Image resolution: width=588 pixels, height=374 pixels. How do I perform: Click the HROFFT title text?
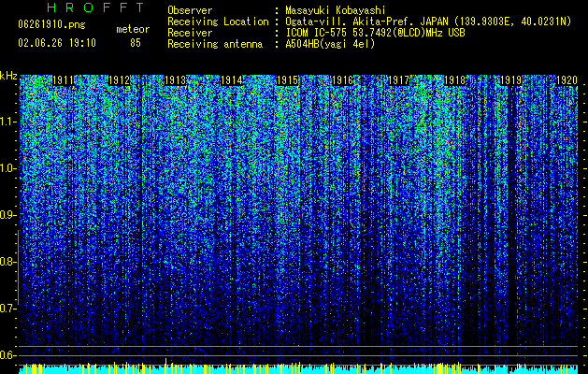click(x=95, y=7)
